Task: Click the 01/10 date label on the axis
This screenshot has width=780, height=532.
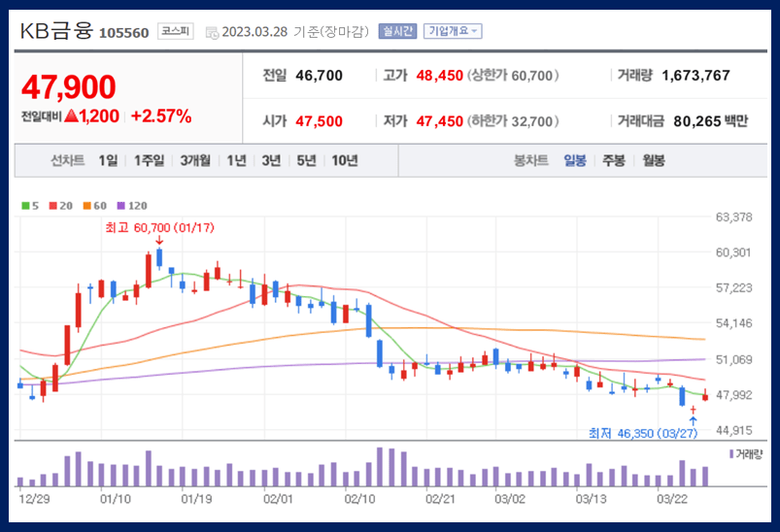Action: point(116,499)
